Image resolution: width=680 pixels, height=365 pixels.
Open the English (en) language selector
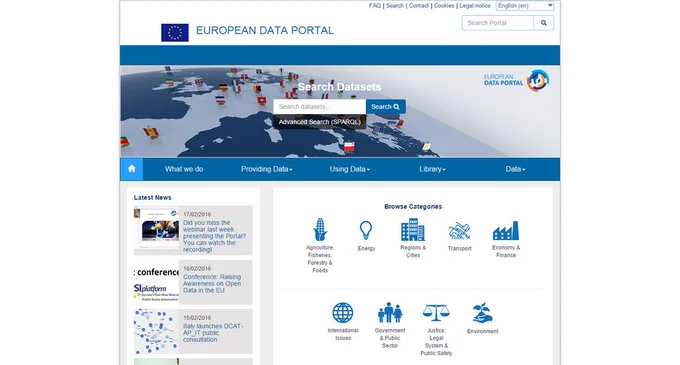point(525,6)
